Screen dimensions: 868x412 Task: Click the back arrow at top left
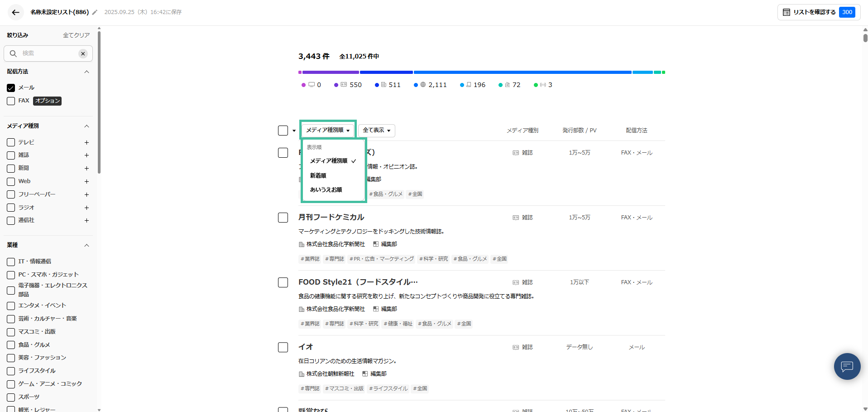pos(15,12)
